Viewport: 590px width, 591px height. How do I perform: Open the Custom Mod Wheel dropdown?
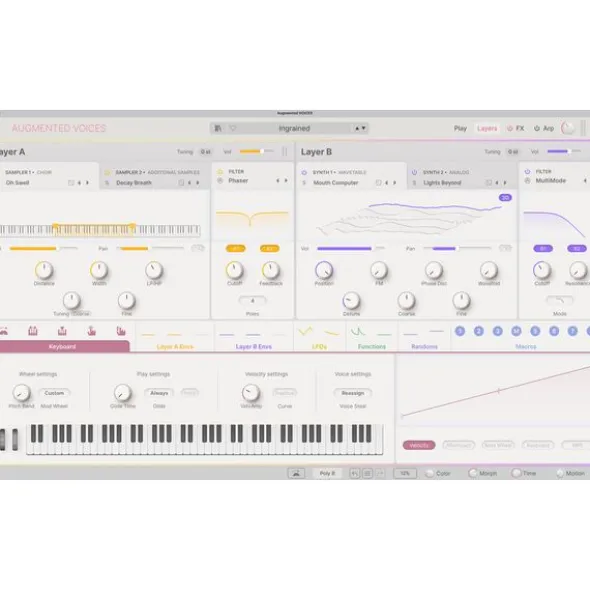point(54,393)
